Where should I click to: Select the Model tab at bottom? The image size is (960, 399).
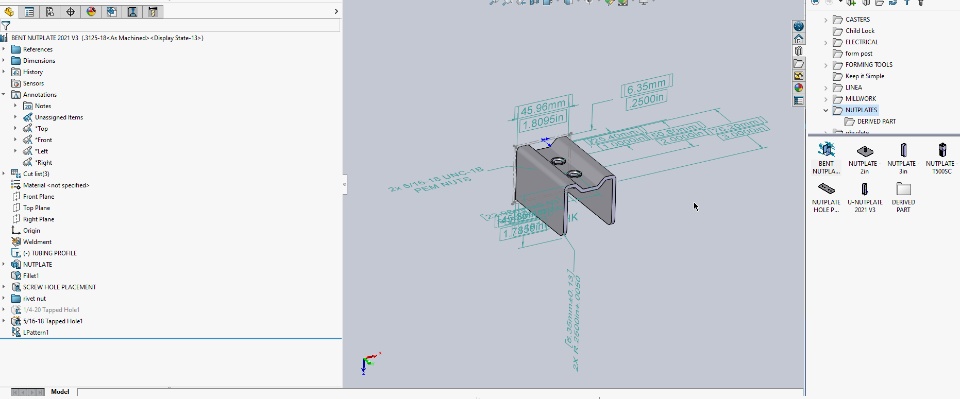pos(60,392)
